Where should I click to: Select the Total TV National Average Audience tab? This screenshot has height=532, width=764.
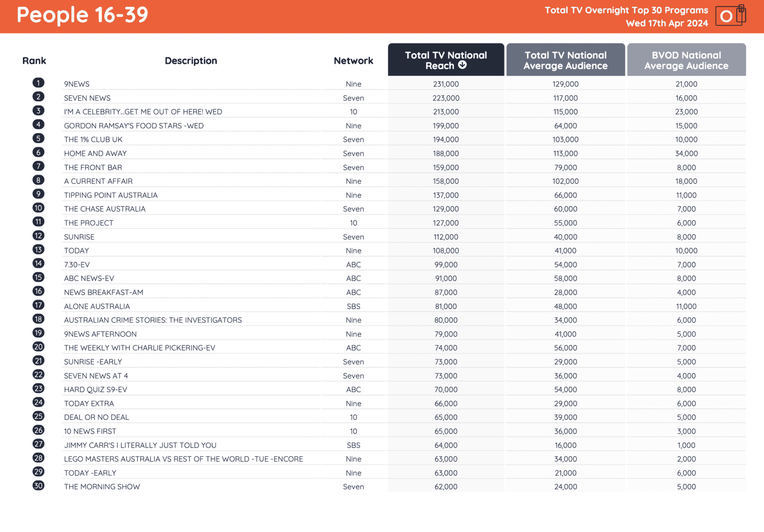click(x=565, y=60)
